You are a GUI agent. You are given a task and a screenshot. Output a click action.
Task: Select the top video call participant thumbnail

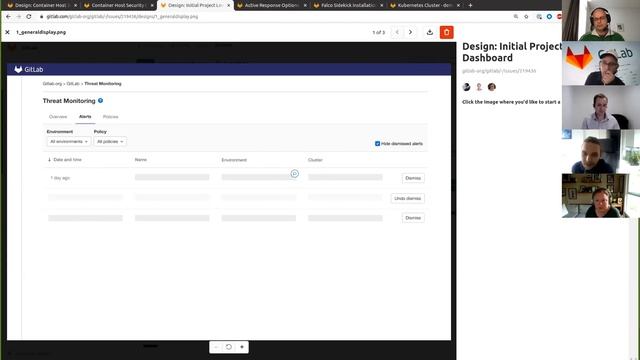click(x=601, y=20)
